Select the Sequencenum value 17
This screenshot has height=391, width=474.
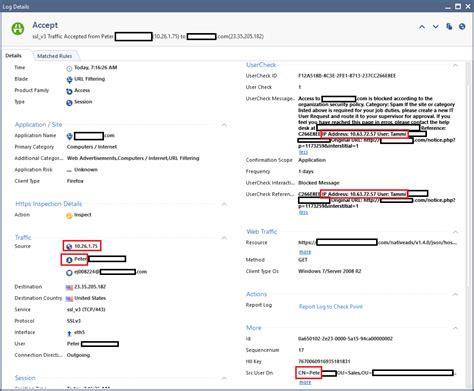301,350
